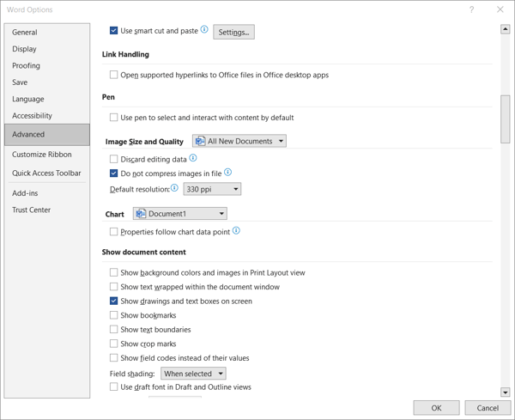
Task: Click info icon beside smart cut and paste
Action: [204, 29]
